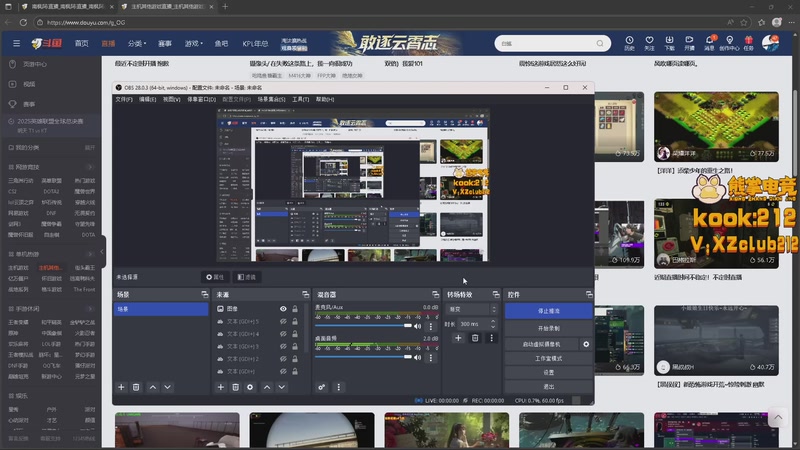800x450 pixels.
Task: Add a new source with the plus icon
Action: coord(220,387)
